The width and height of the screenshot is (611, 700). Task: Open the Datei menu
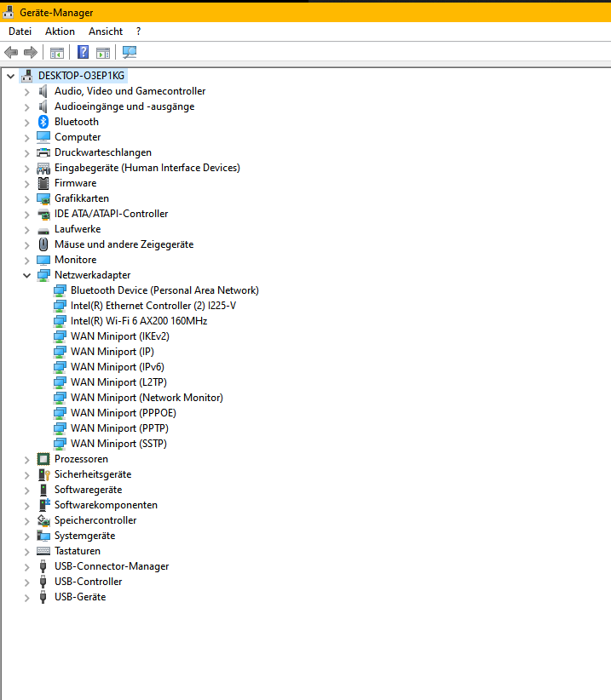(x=20, y=32)
